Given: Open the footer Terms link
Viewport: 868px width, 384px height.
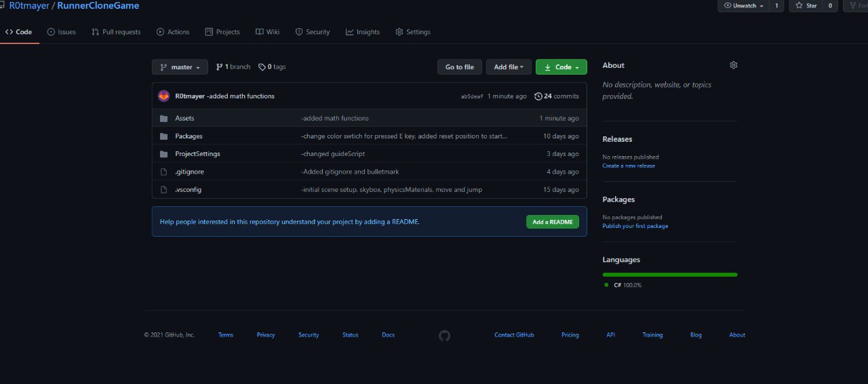Looking at the screenshot, I should [226, 335].
